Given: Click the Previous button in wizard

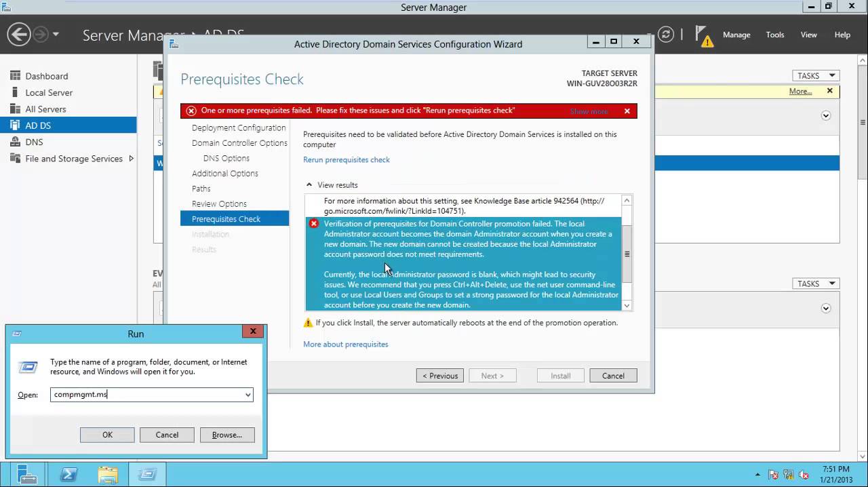Looking at the screenshot, I should 440,376.
